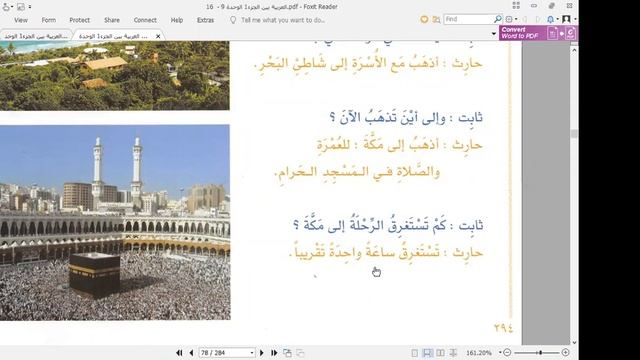Click the zoom in plus button
Screen dimensions: 640x360
(x=566, y=352)
